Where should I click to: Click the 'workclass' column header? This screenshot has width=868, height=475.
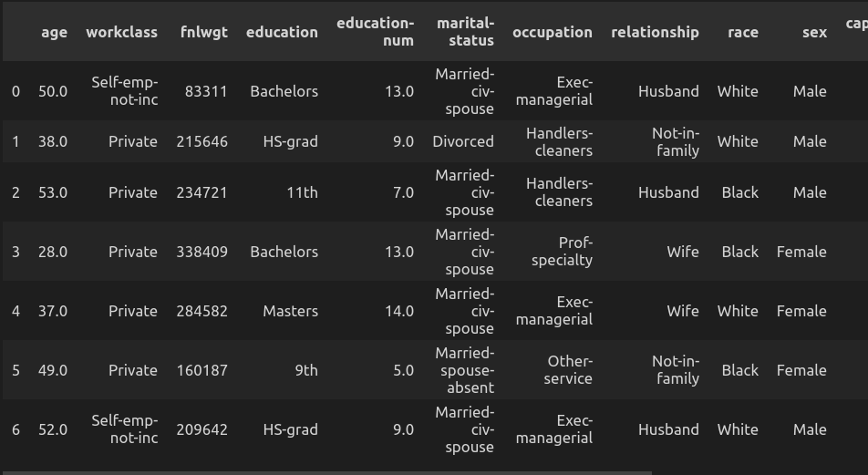(121, 32)
